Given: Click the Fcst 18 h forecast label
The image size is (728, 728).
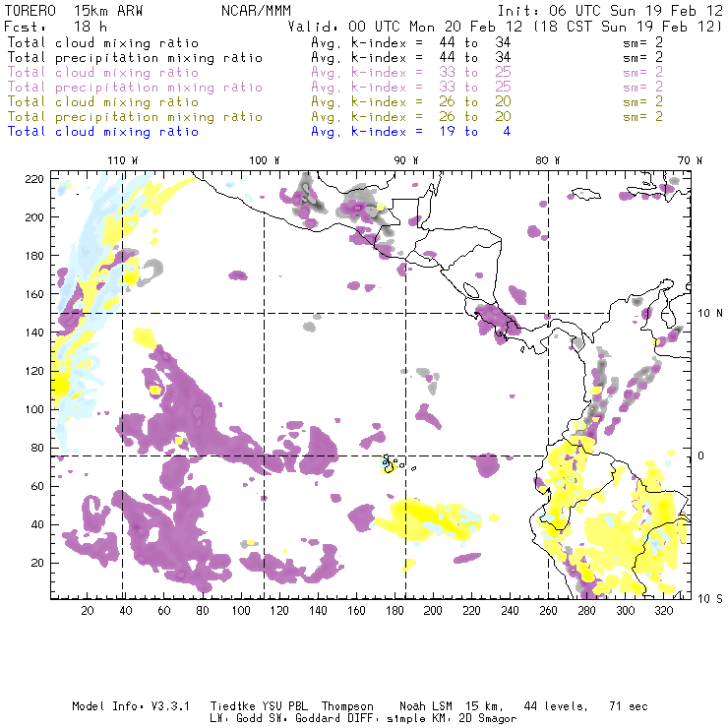Looking at the screenshot, I should (47, 27).
